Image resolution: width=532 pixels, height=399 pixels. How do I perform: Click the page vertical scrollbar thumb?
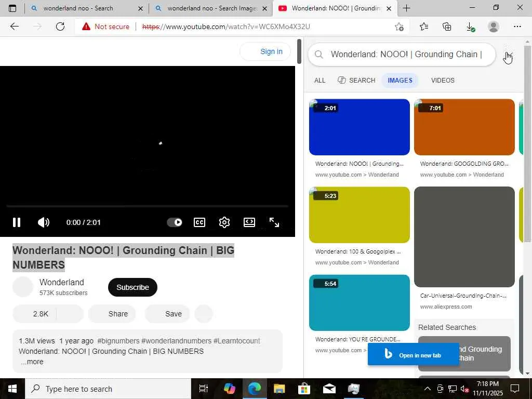(x=299, y=51)
